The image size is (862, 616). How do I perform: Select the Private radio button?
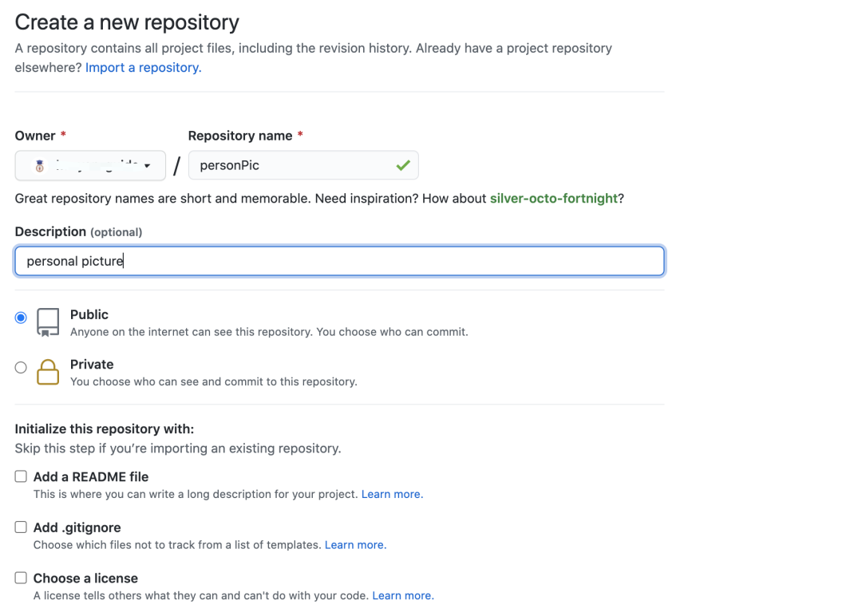click(x=21, y=368)
